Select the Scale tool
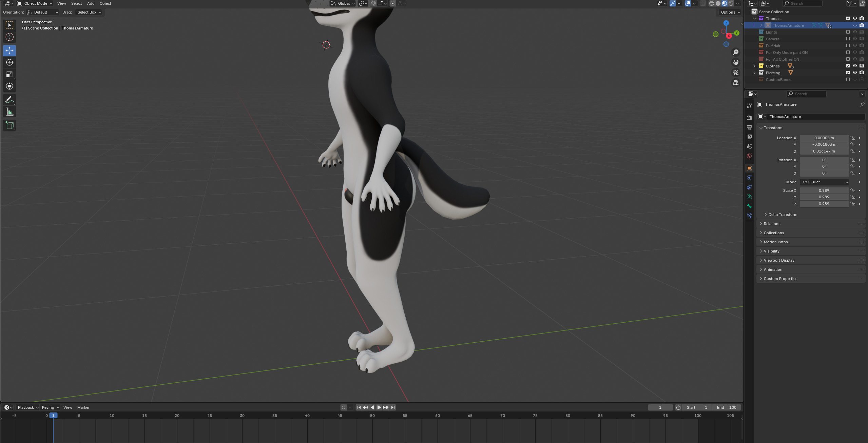Screen dimensions: 868x443 click(9, 74)
